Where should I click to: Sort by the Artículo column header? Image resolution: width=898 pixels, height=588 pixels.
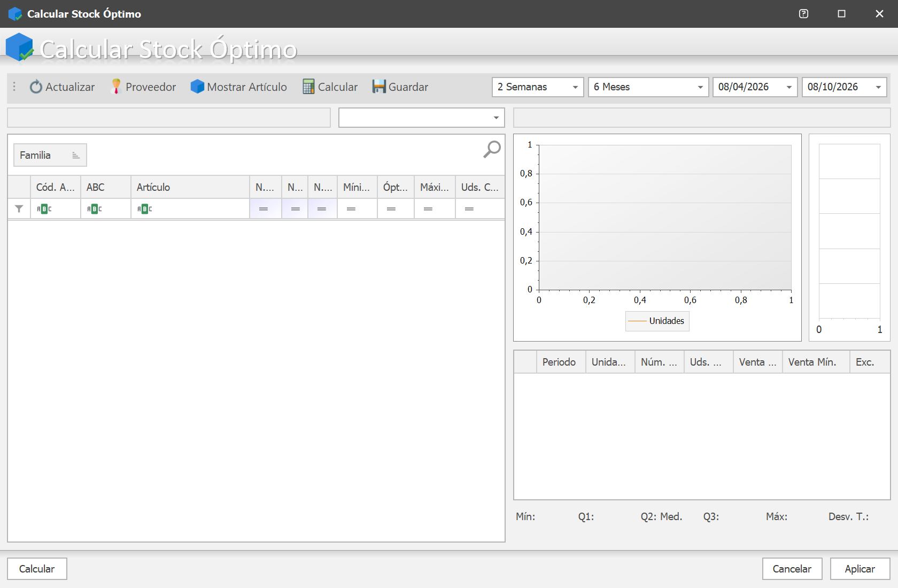[190, 187]
